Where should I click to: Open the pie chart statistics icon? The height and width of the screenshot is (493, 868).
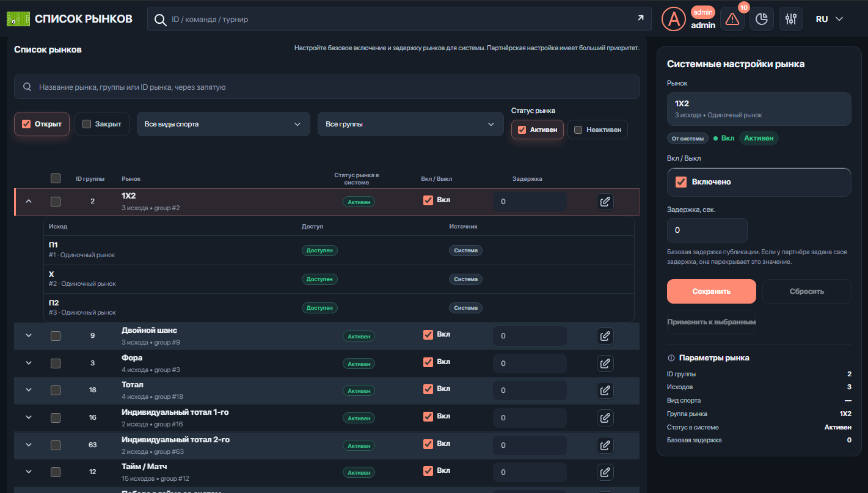(762, 19)
